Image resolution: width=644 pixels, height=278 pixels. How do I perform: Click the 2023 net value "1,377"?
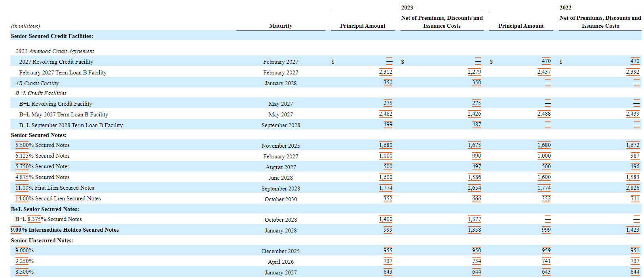[x=474, y=219]
